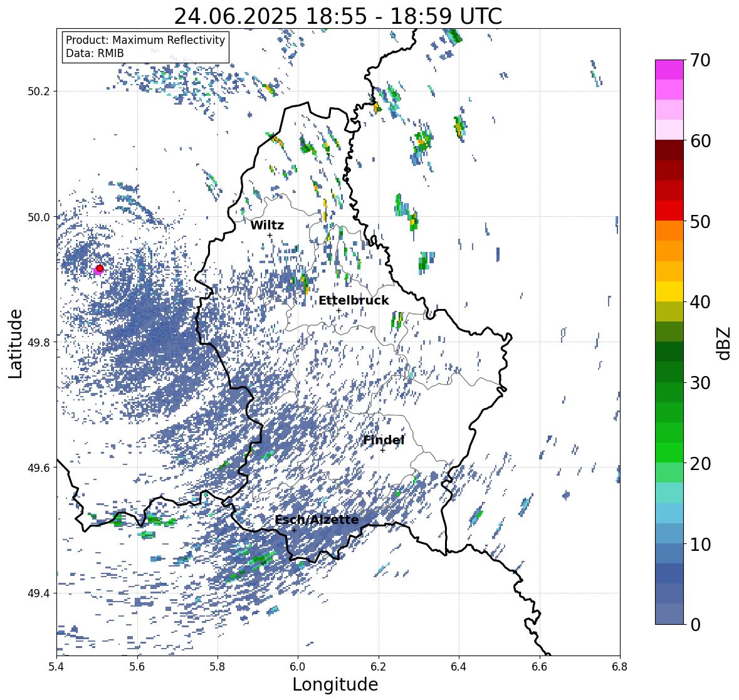Click the longitude tick label 6.2

click(x=379, y=667)
